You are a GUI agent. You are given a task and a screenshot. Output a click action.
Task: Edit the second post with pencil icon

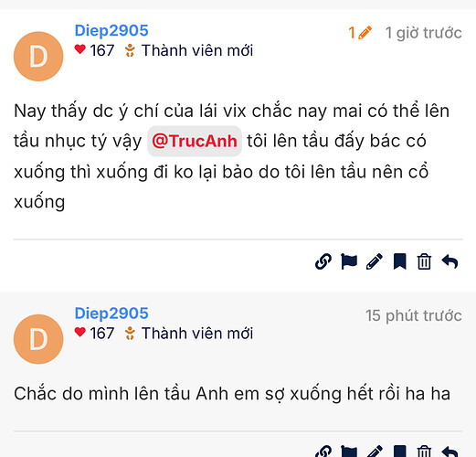click(374, 452)
